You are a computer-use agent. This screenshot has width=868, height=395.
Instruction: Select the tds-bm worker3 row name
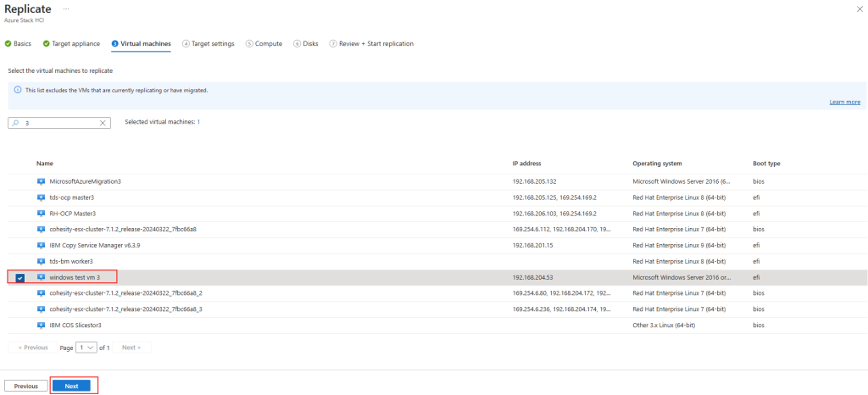coord(71,261)
